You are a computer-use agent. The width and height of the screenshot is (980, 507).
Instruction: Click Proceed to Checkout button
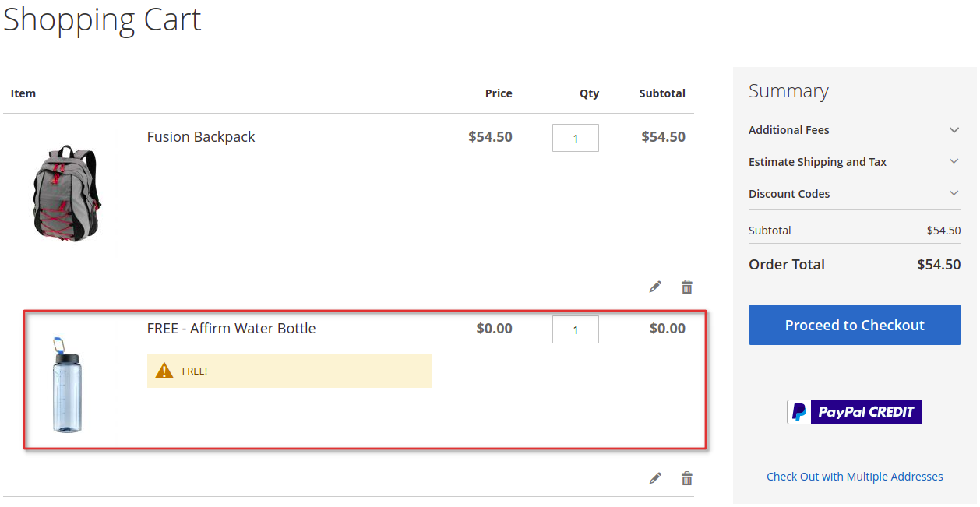855,325
